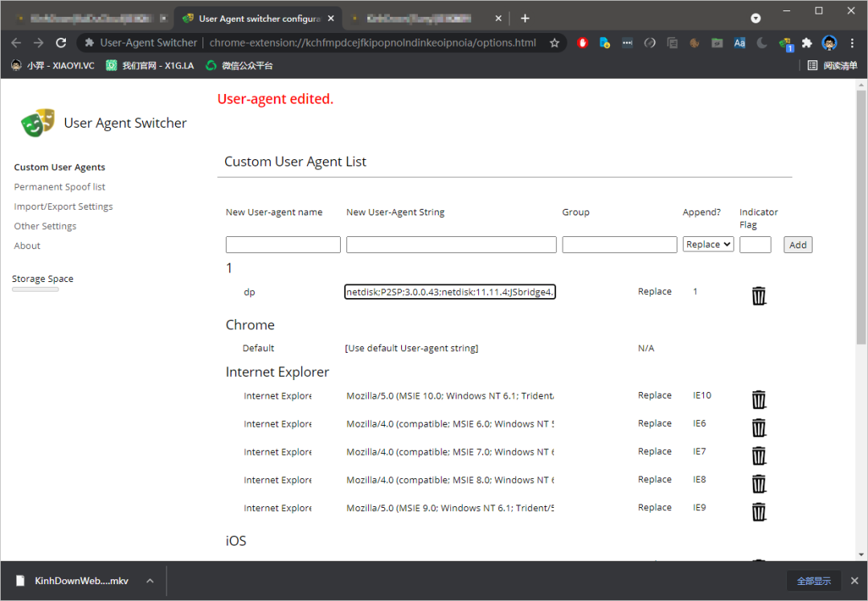Delete the IE7 user agent entry
This screenshot has height=601, width=868.
tap(759, 456)
